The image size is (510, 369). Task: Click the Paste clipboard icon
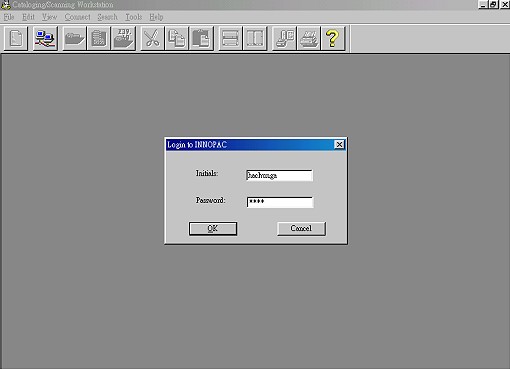coord(201,38)
